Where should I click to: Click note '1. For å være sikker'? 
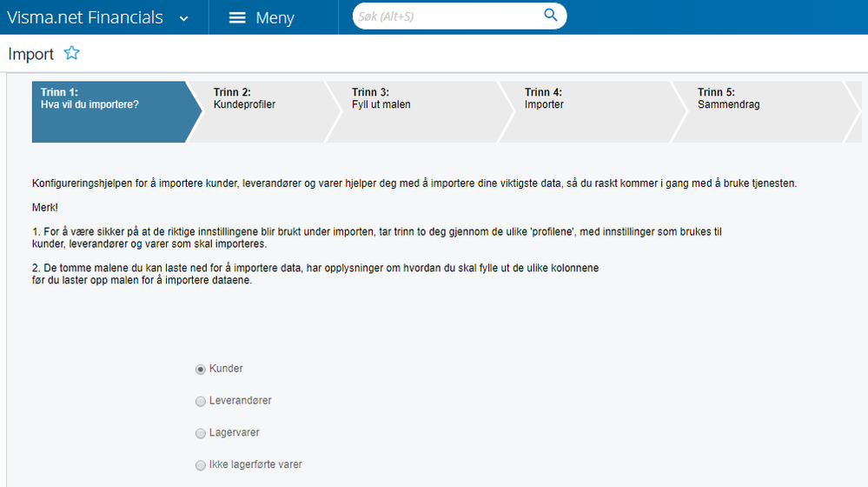point(377,237)
